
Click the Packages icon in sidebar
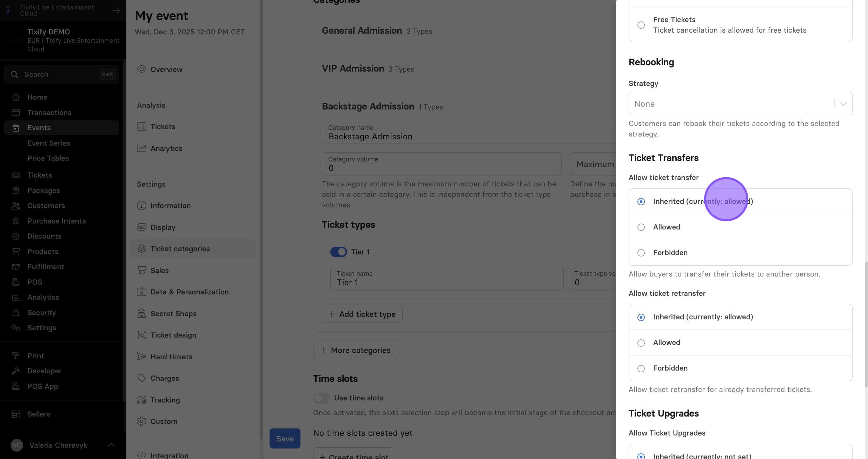16,191
